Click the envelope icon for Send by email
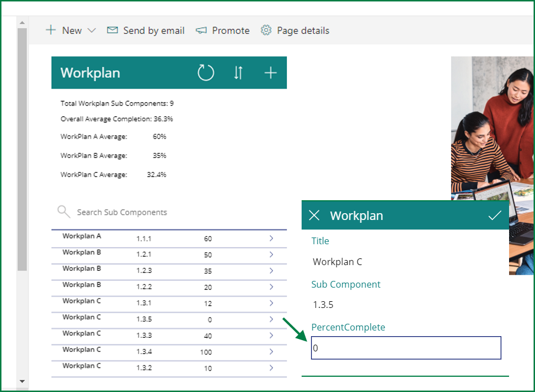Image resolution: width=535 pixels, height=392 pixels. tap(113, 30)
